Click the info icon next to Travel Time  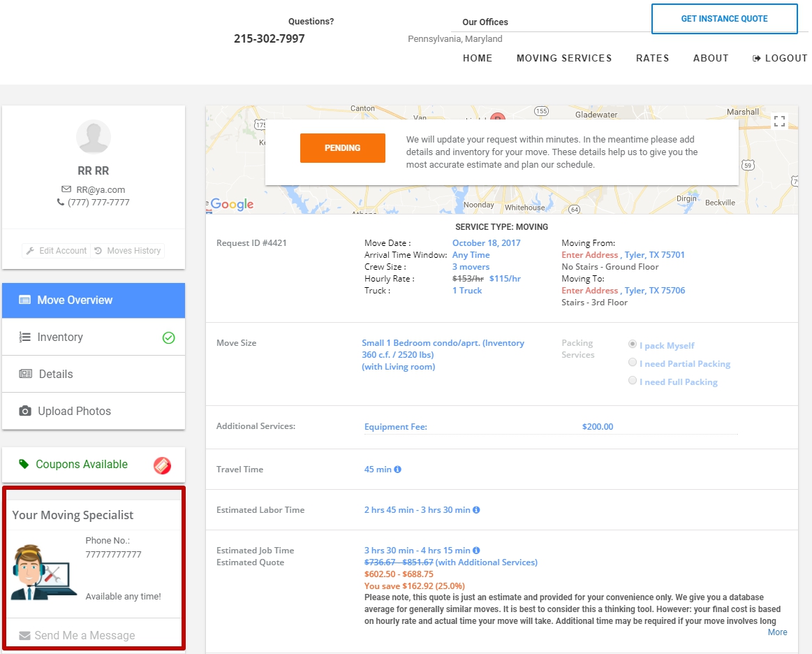[x=398, y=470]
